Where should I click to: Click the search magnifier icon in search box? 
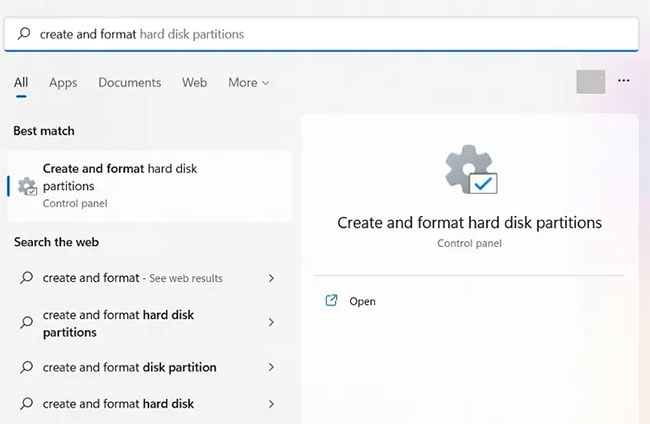(23, 34)
